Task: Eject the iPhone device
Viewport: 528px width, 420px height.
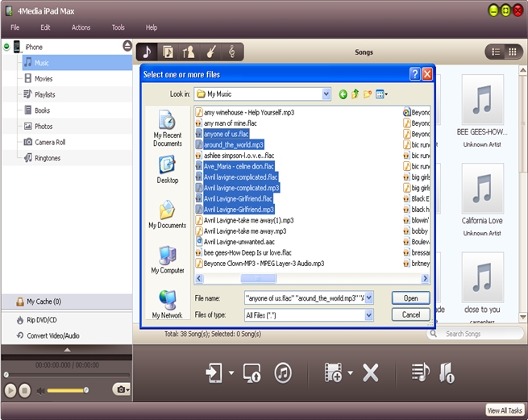Action: (x=127, y=45)
